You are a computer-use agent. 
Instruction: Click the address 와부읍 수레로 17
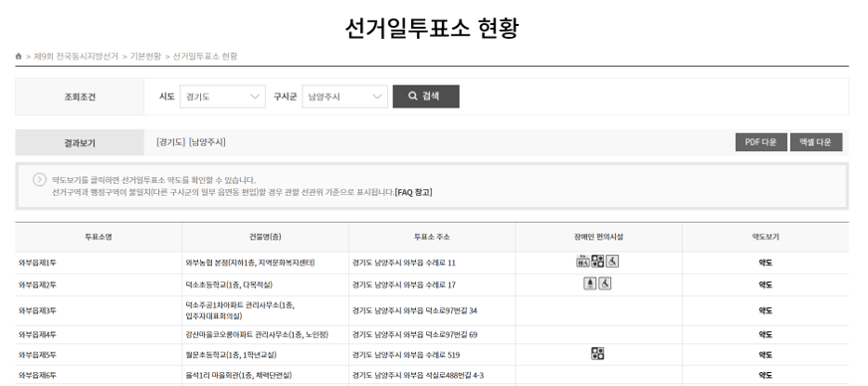point(403,285)
